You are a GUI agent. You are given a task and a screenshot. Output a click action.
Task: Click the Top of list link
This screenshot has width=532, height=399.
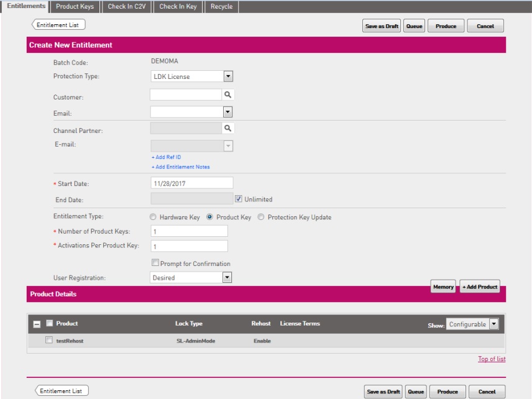click(x=491, y=359)
